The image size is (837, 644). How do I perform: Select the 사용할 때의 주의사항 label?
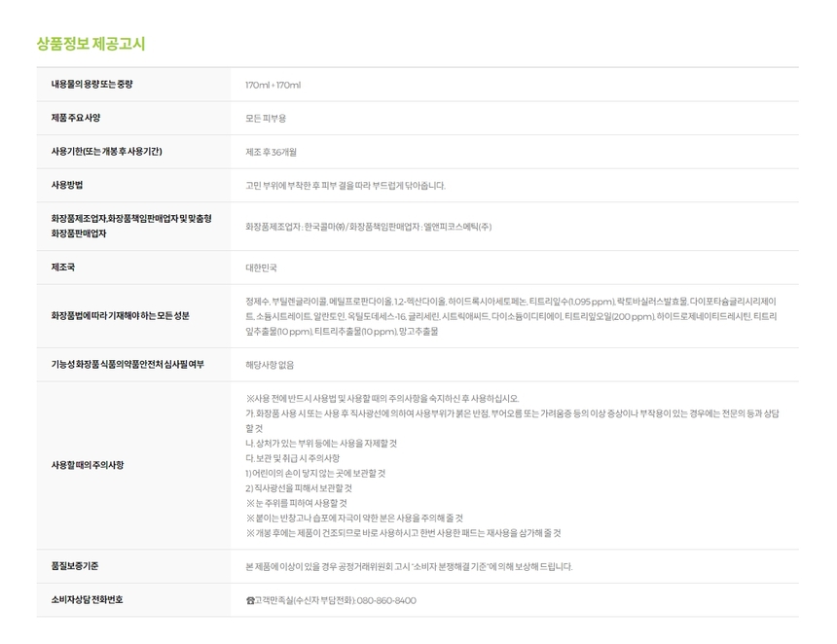click(87, 465)
